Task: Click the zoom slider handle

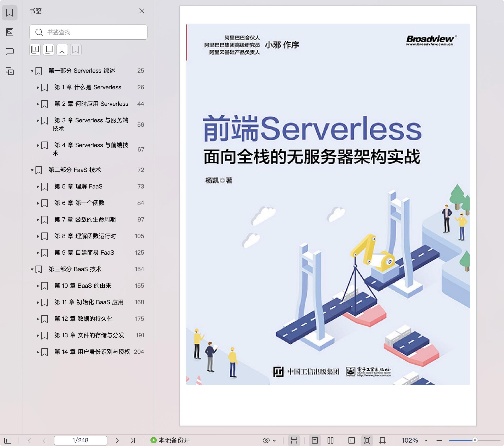Action: tap(475, 440)
